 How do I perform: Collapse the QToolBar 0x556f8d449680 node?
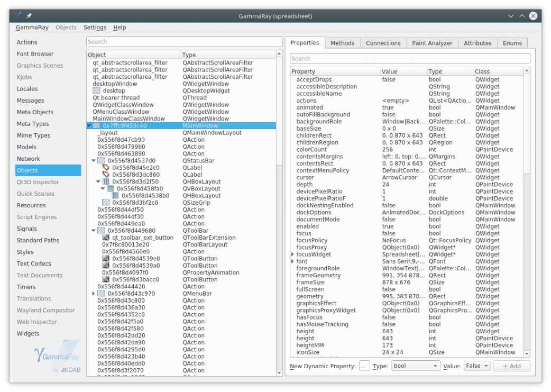94,231
